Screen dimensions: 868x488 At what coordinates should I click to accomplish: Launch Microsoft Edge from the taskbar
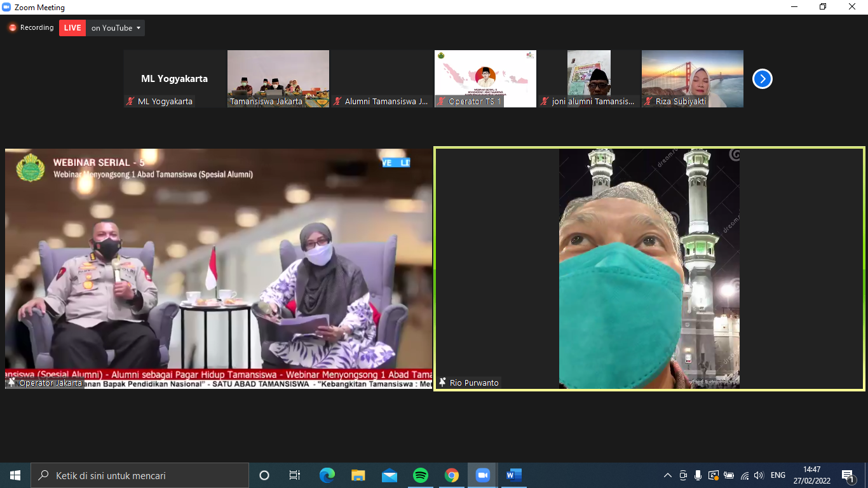(x=327, y=475)
